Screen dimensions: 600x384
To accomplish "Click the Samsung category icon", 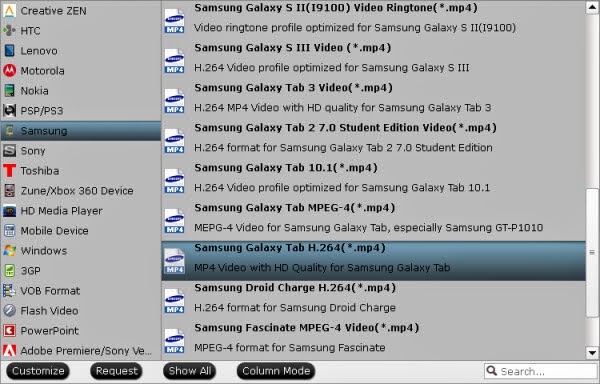I will pyautogui.click(x=9, y=130).
